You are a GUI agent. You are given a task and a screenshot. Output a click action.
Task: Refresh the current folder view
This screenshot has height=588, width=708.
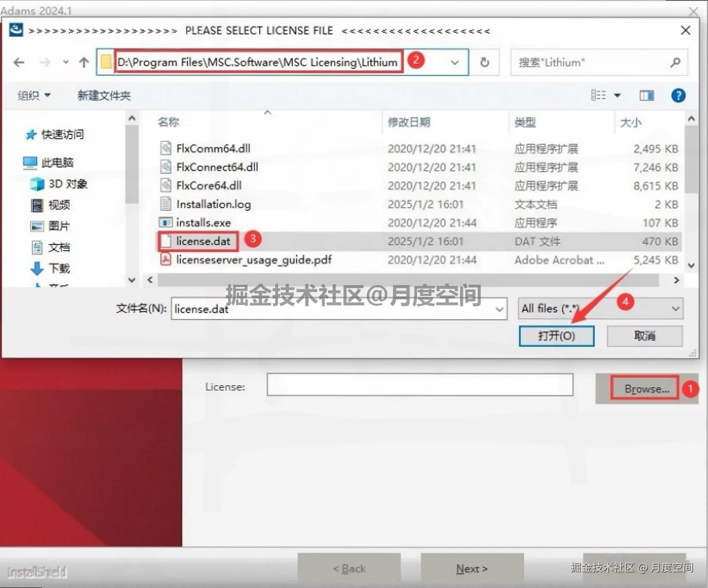click(485, 62)
